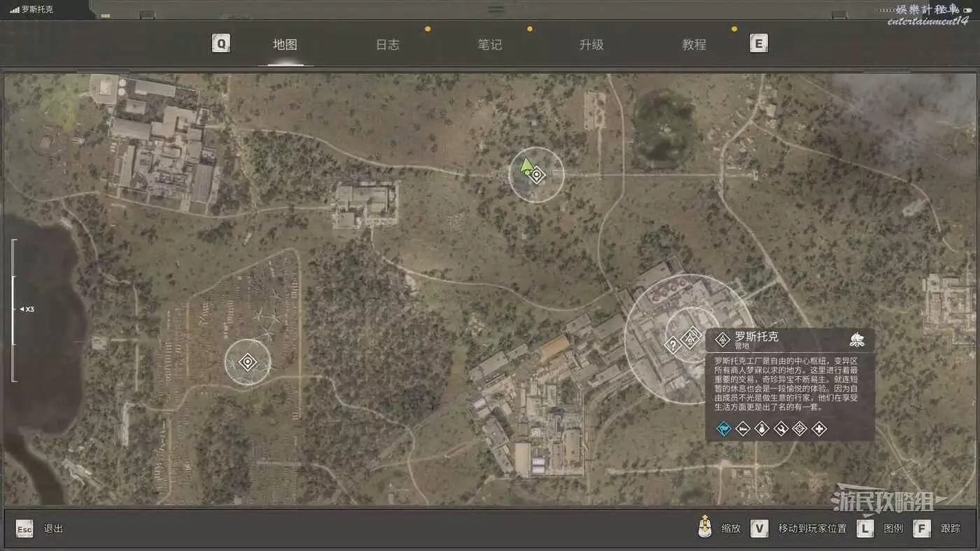
Task: Select the map marker in the vehicle graveyard
Action: click(x=247, y=362)
